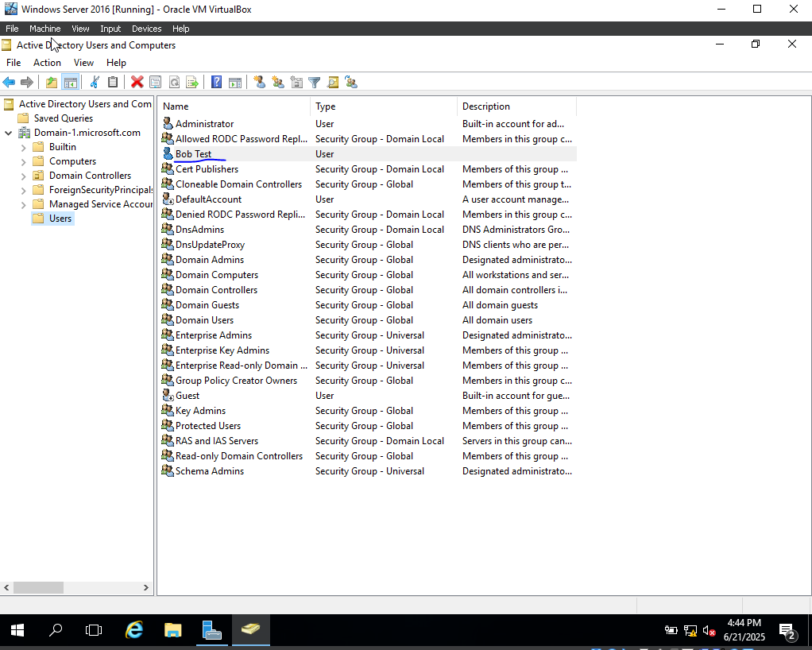Open Task View on taskbar
This screenshot has width=812, height=650.
[94, 630]
